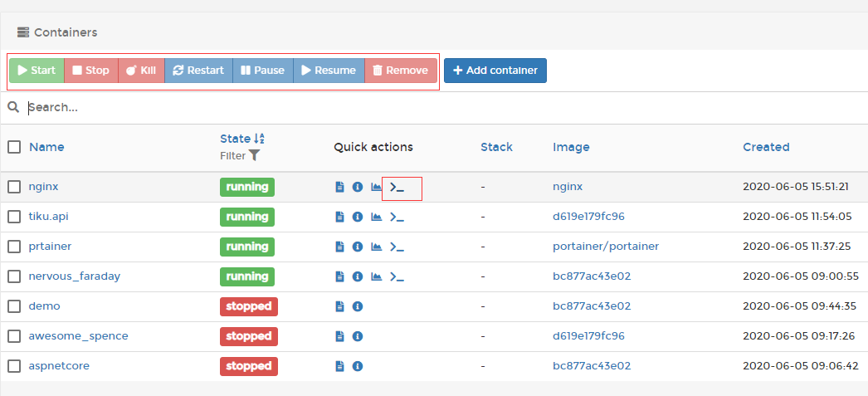868x396 pixels.
Task: Check the select-all containers checkbox
Action: (14, 147)
